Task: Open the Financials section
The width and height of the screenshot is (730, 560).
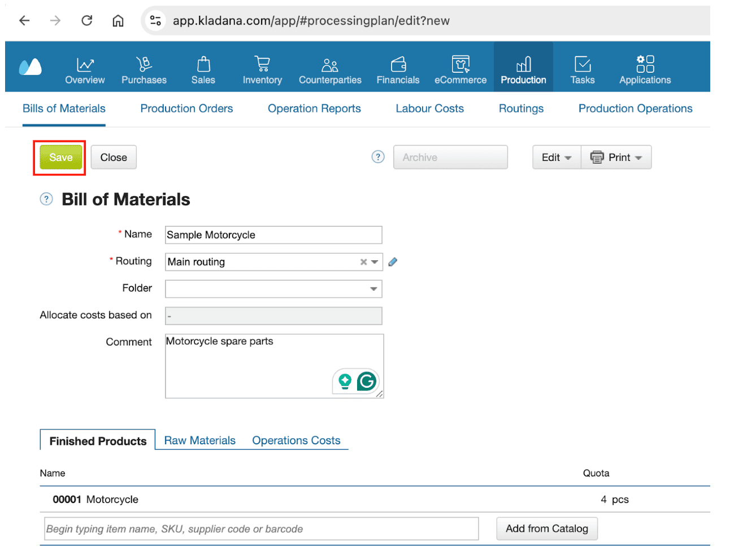Action: (398, 71)
